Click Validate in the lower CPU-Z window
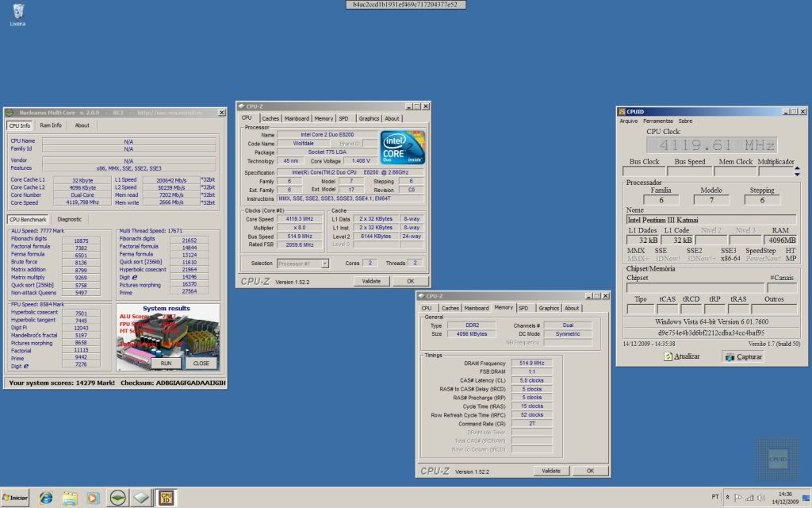Image resolution: width=812 pixels, height=508 pixels. click(551, 471)
